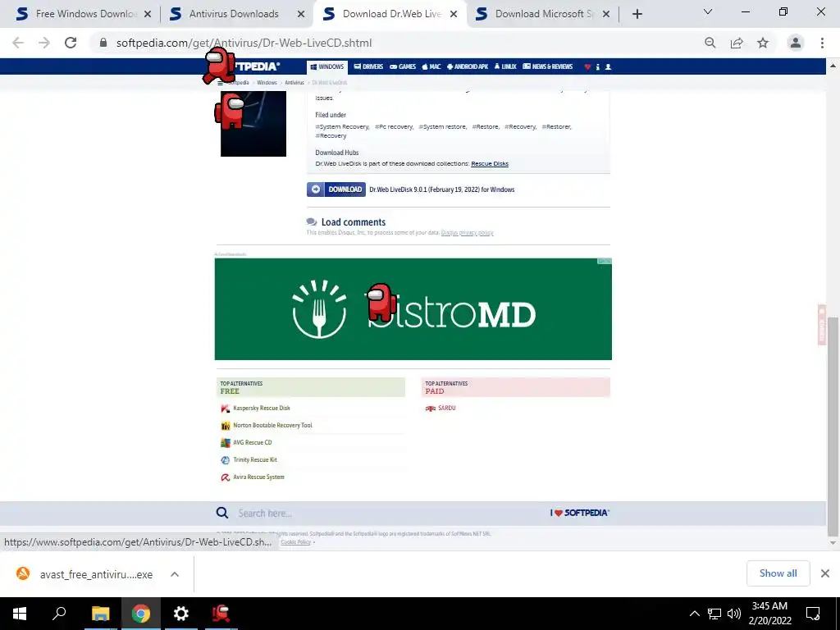840x630 pixels.
Task: Click the search magnifier icon at bottom
Action: tap(221, 514)
